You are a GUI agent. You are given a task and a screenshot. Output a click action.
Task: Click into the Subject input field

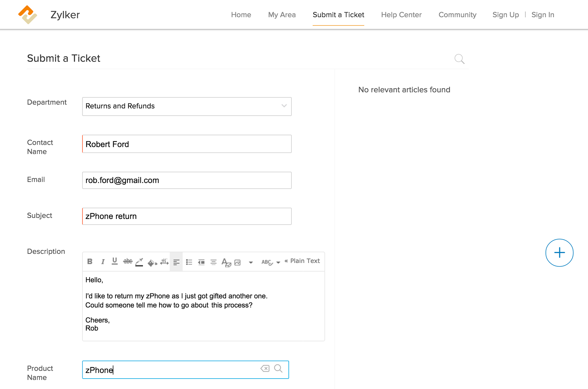[x=187, y=216]
